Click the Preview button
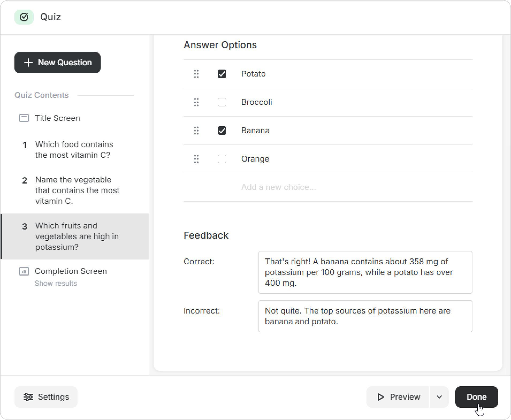511x420 pixels. coord(398,397)
